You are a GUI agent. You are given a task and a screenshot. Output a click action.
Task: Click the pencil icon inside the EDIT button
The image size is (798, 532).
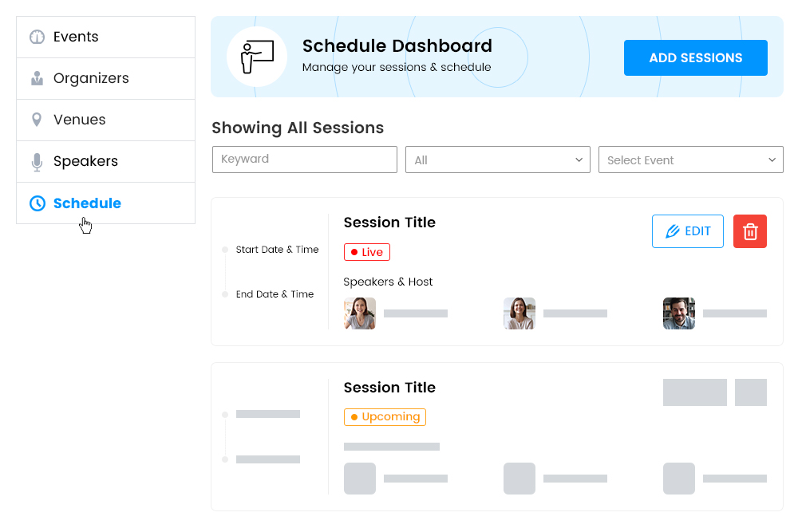[x=673, y=231]
